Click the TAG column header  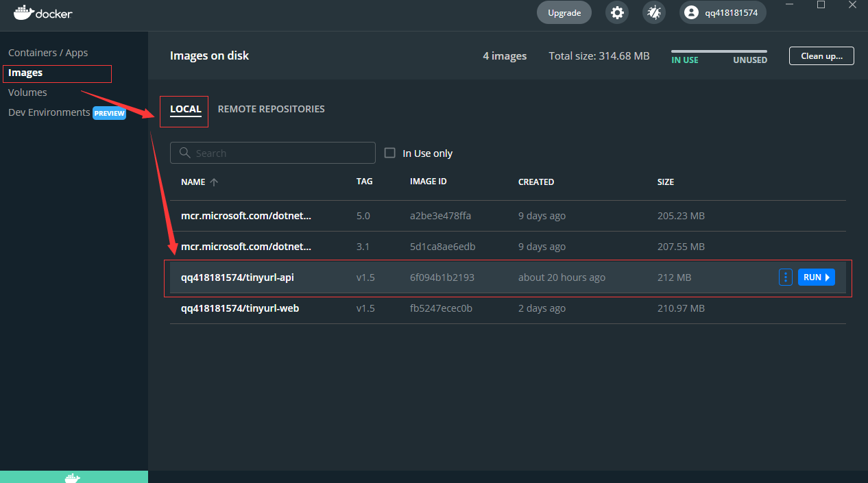365,182
